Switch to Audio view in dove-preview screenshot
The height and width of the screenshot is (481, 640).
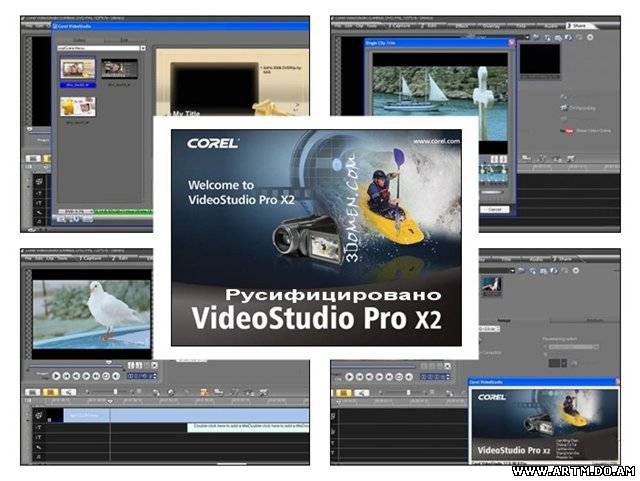pos(68,392)
